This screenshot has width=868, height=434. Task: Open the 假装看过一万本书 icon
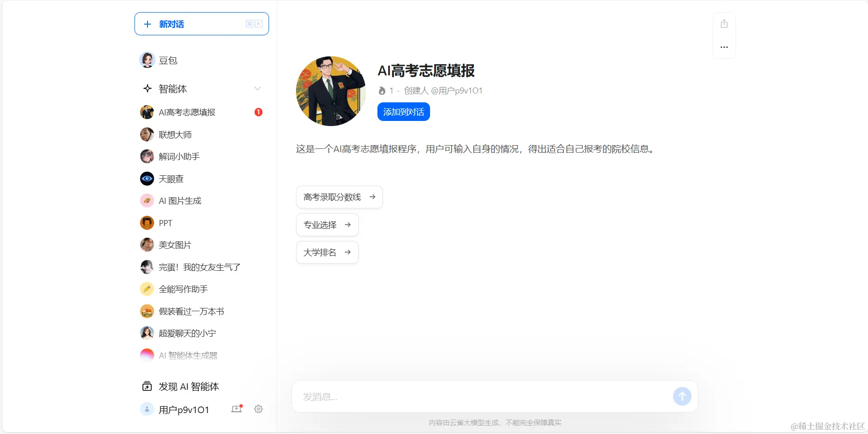[x=147, y=311]
